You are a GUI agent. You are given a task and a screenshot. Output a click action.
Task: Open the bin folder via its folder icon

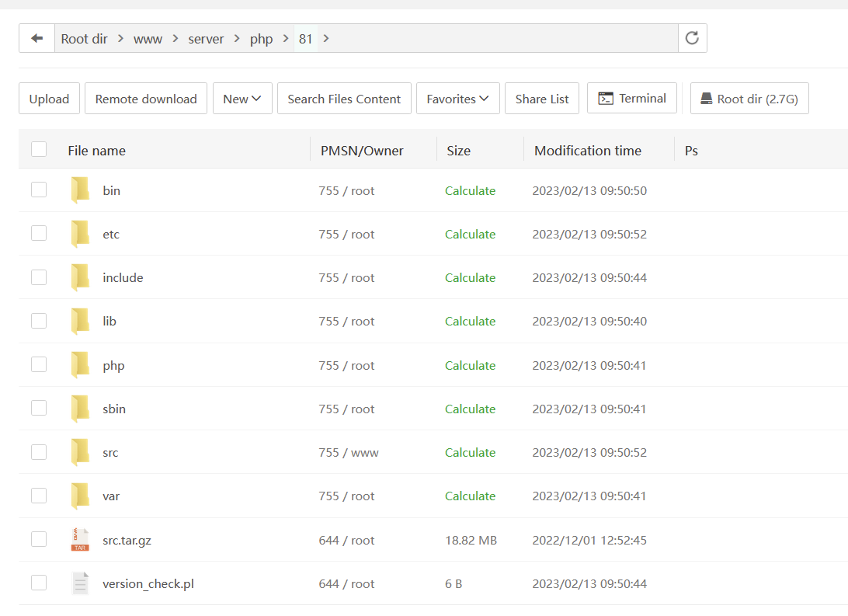tap(80, 190)
